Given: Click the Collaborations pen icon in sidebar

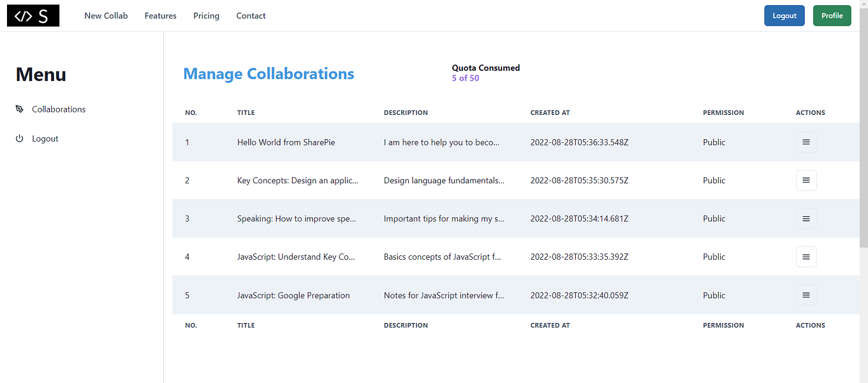Looking at the screenshot, I should [x=19, y=109].
